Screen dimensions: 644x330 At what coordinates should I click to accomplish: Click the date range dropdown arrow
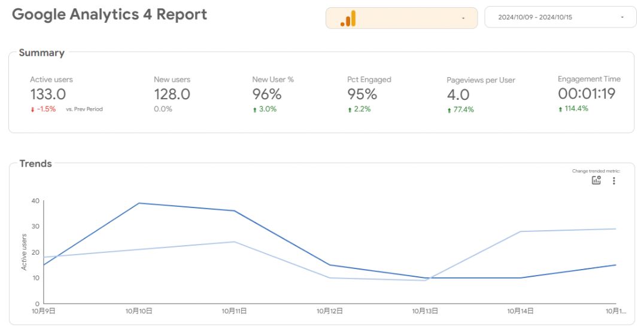[622, 17]
